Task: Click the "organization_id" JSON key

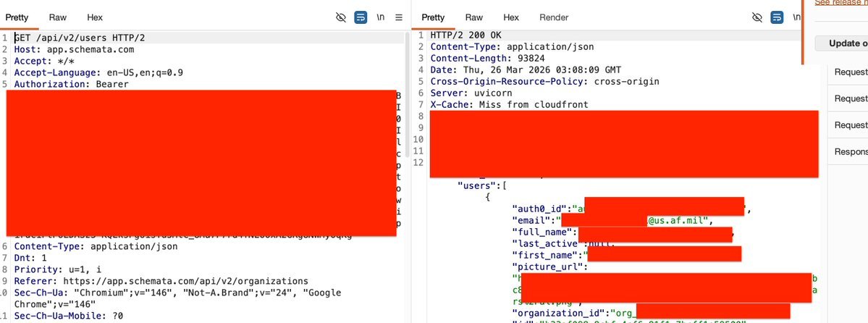Action: click(559, 313)
